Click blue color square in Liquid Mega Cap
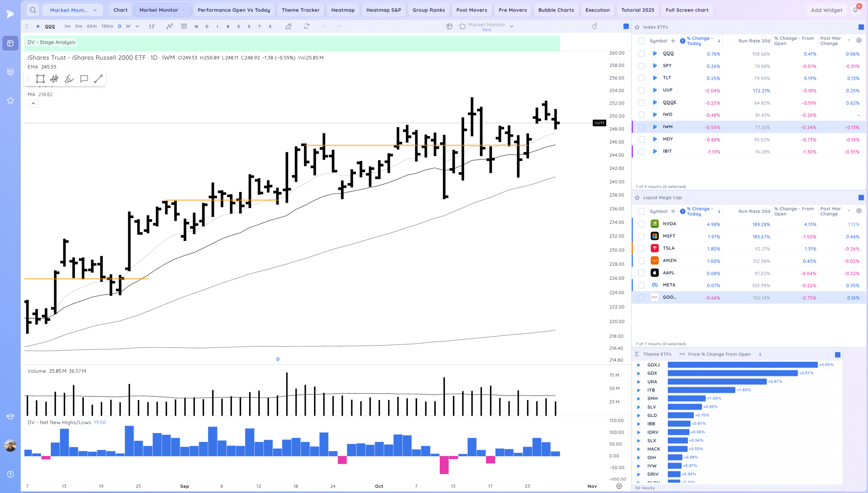This screenshot has height=493, width=868. (861, 198)
